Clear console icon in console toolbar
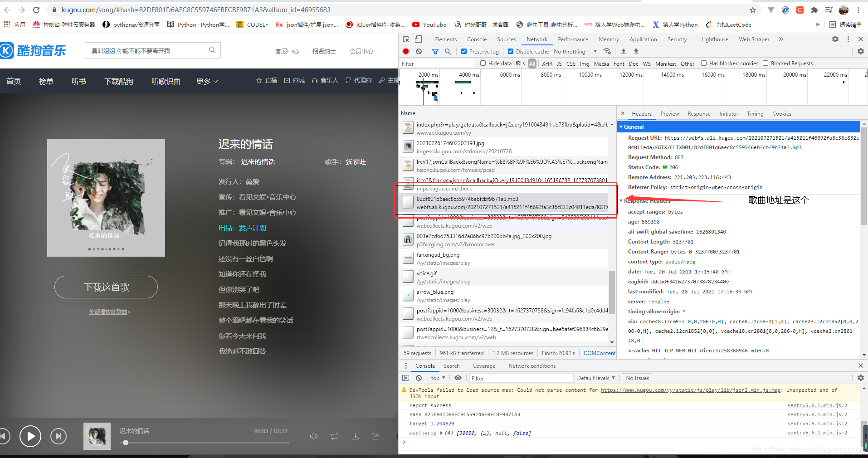This screenshot has height=458, width=868. point(419,378)
